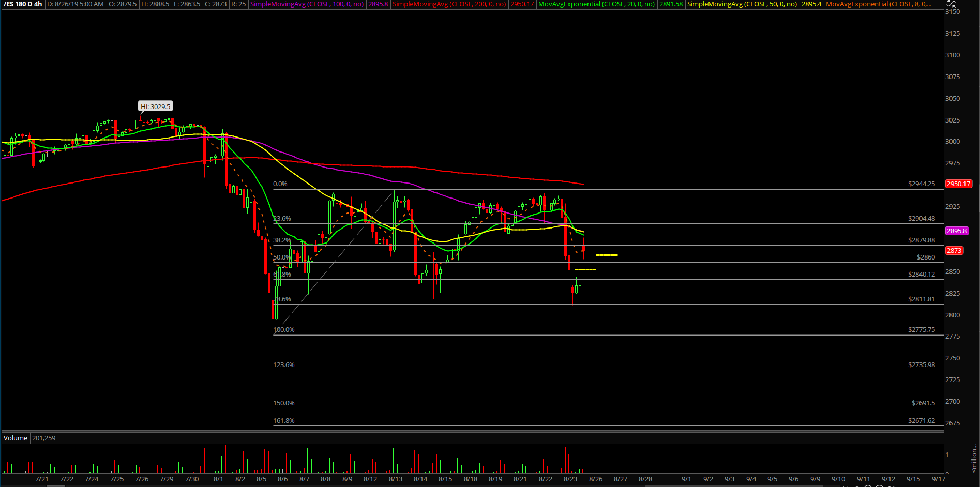Select the 0.0% Fibonacci level label
This screenshot has height=487, width=980.
coord(280,184)
